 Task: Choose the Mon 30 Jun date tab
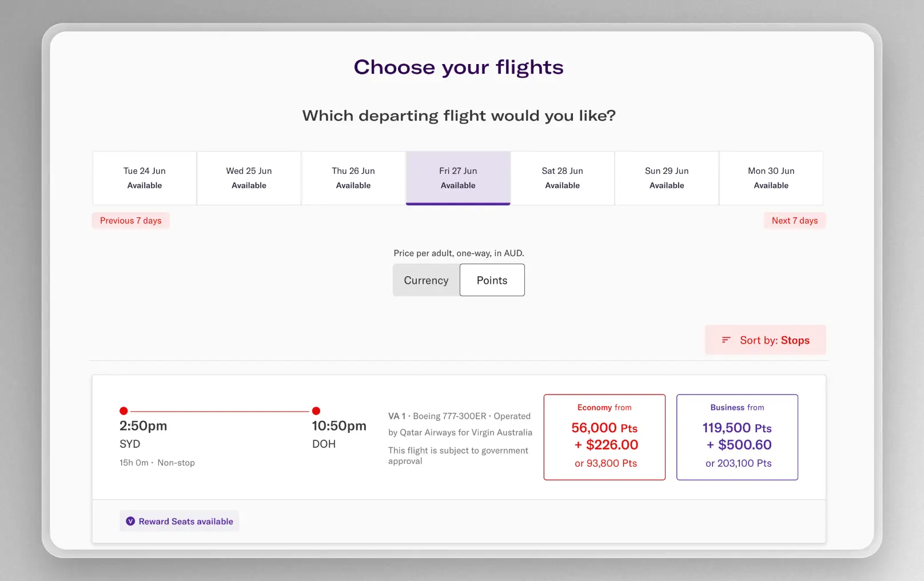771,178
